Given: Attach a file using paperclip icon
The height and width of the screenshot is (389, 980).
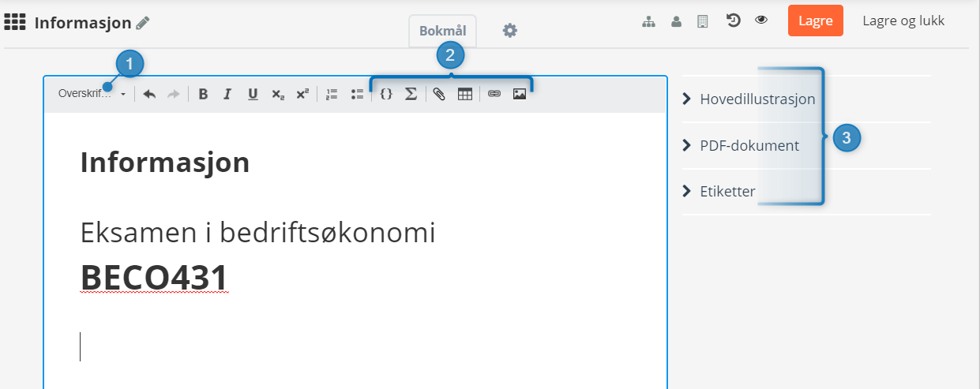Looking at the screenshot, I should pyautogui.click(x=439, y=94).
